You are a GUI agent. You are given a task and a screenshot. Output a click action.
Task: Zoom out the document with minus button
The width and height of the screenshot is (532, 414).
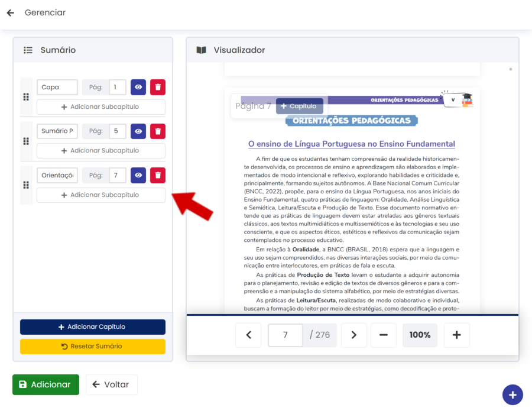tap(384, 335)
